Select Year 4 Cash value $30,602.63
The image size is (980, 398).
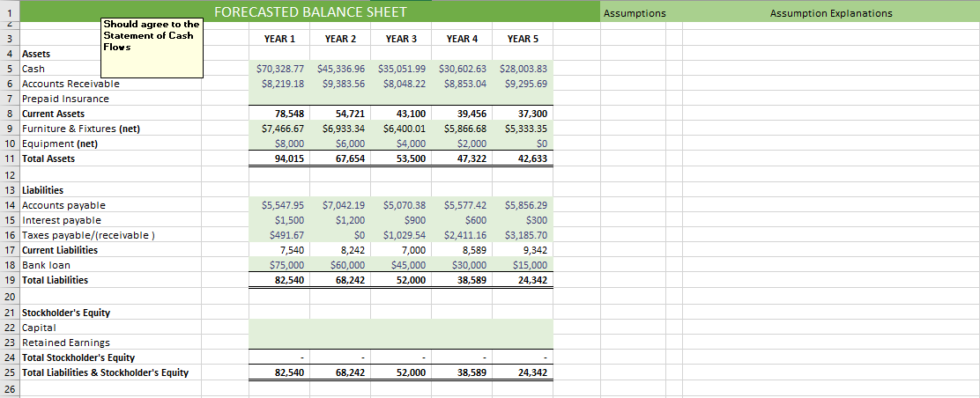point(462,69)
